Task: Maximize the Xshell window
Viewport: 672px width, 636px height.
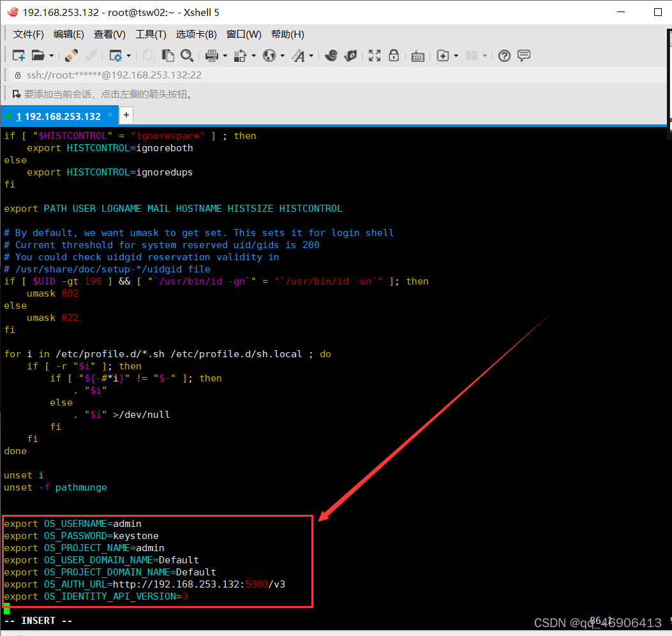Action: click(x=658, y=12)
